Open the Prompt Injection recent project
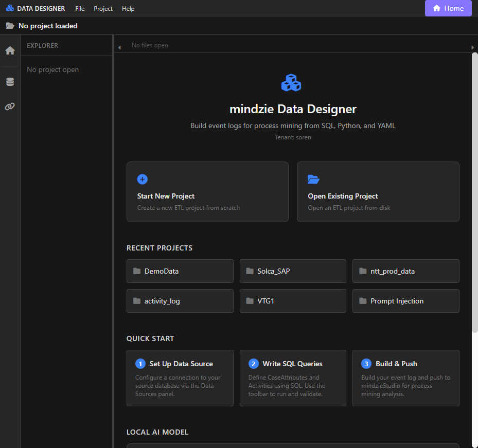Viewport: 478px width, 448px height. point(406,301)
